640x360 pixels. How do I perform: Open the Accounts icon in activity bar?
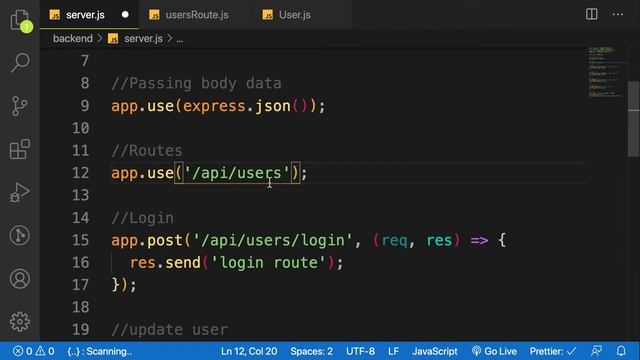pos(20,279)
